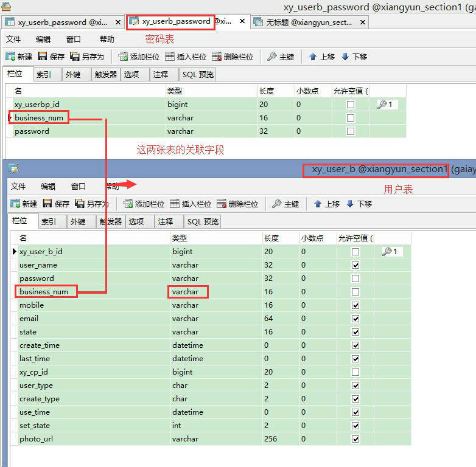Enable allow-null checkbox for the xy_cp_id field
Image resolution: width=476 pixels, height=467 pixels.
coord(355,372)
